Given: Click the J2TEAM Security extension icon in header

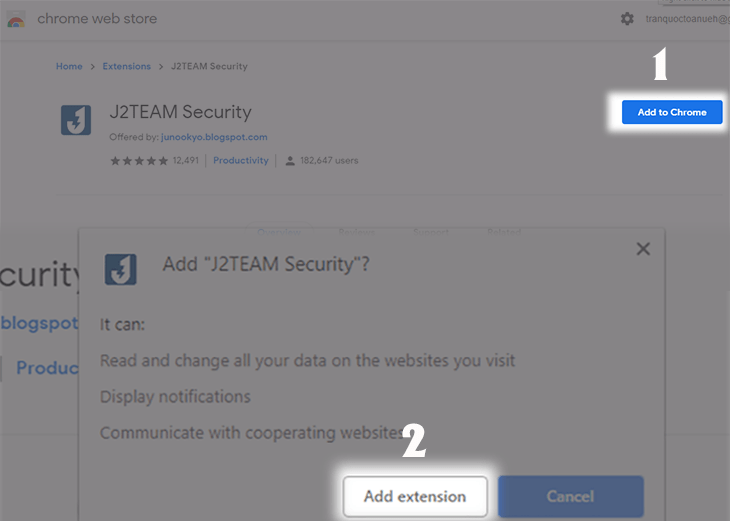Looking at the screenshot, I should pyautogui.click(x=76, y=120).
